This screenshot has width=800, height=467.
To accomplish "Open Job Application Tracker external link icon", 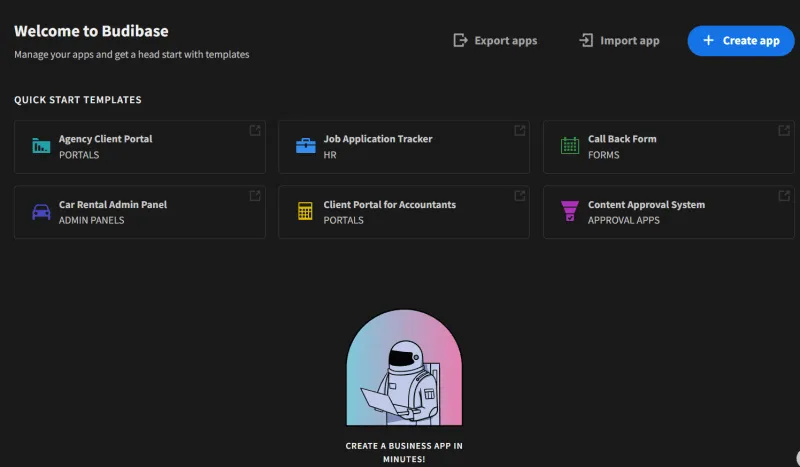I will pyautogui.click(x=519, y=130).
